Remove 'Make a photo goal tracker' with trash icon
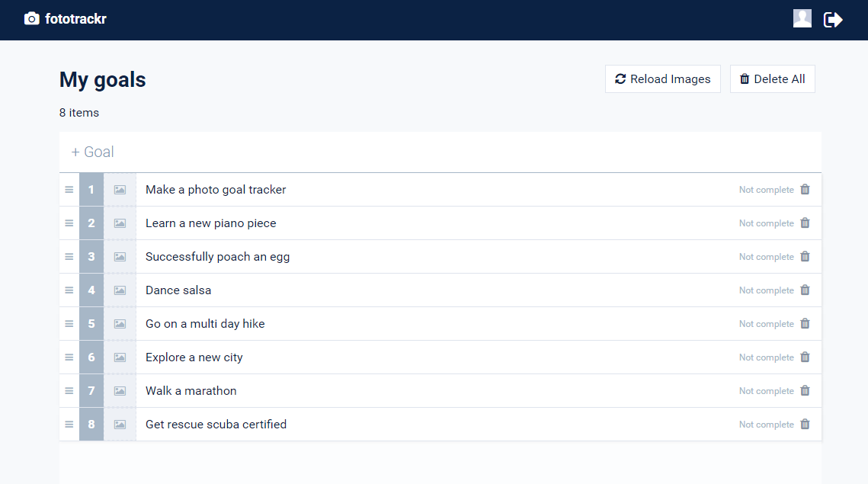868x484 pixels. pos(805,190)
